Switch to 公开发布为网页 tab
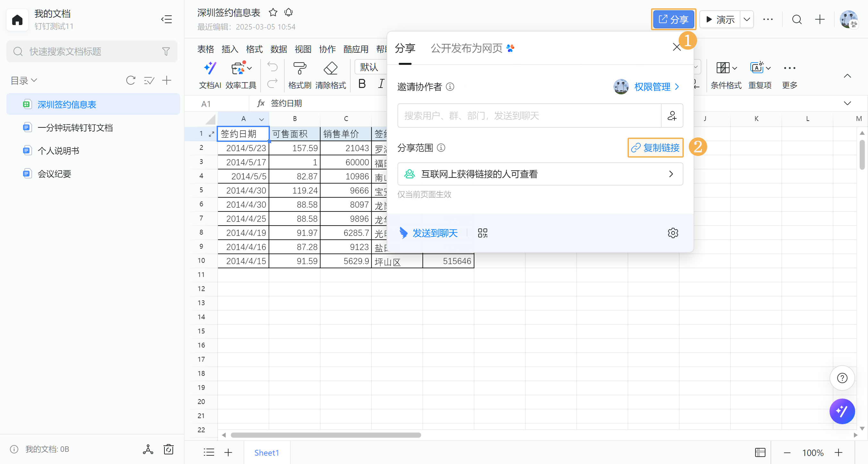Screen dimensions: 868x464 467,48
